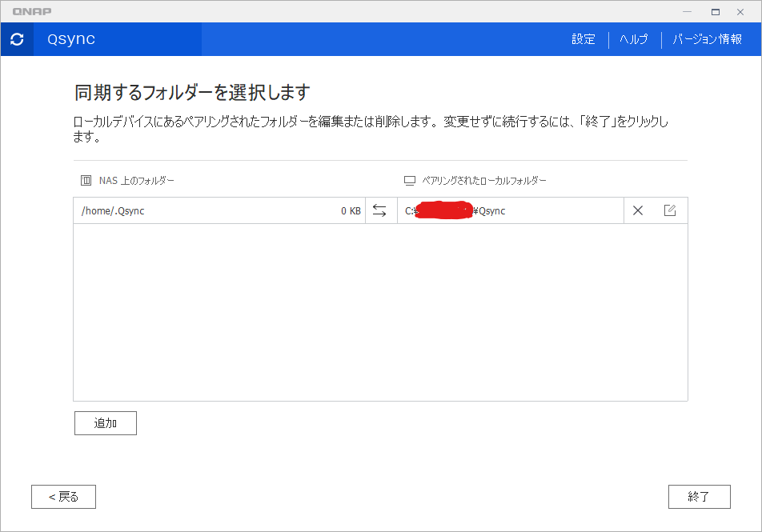Click the QNAP logo in title bar
762x532 pixels.
32,12
